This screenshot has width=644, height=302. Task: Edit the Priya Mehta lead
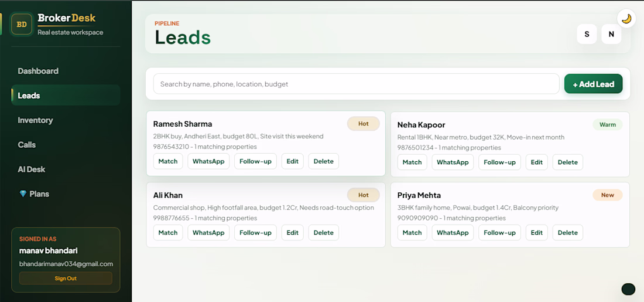[x=537, y=232]
